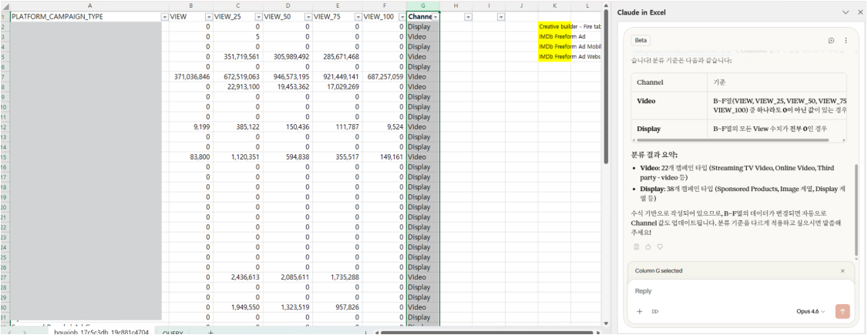Select cell with value 351,719,561

pyautogui.click(x=237, y=57)
